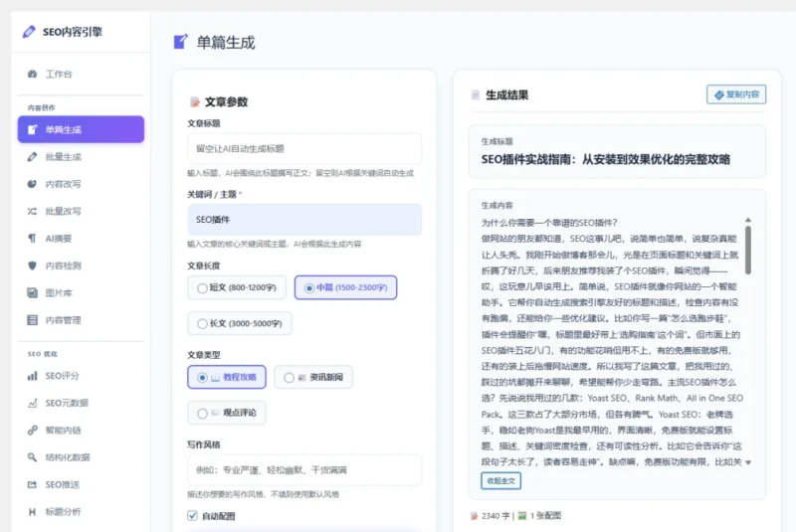Click the page title 单篇生成 edit icon
Image resolution: width=796 pixels, height=532 pixels.
[x=181, y=42]
